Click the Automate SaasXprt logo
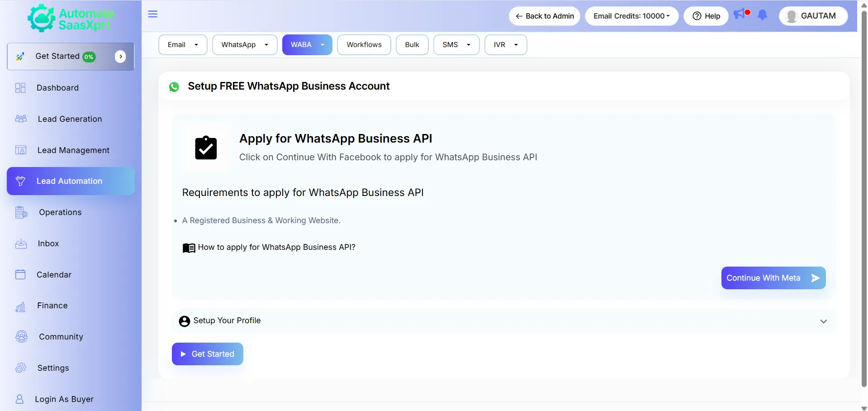 71,19
